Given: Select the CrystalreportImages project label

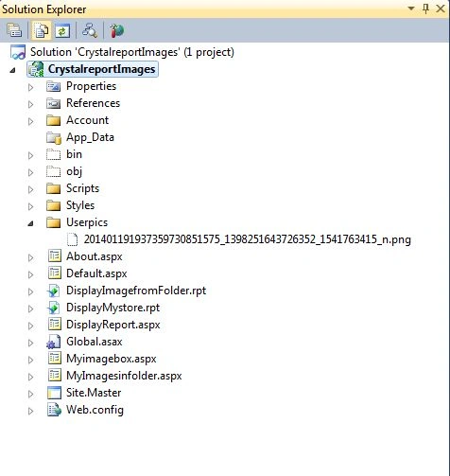Looking at the screenshot, I should pyautogui.click(x=101, y=69).
